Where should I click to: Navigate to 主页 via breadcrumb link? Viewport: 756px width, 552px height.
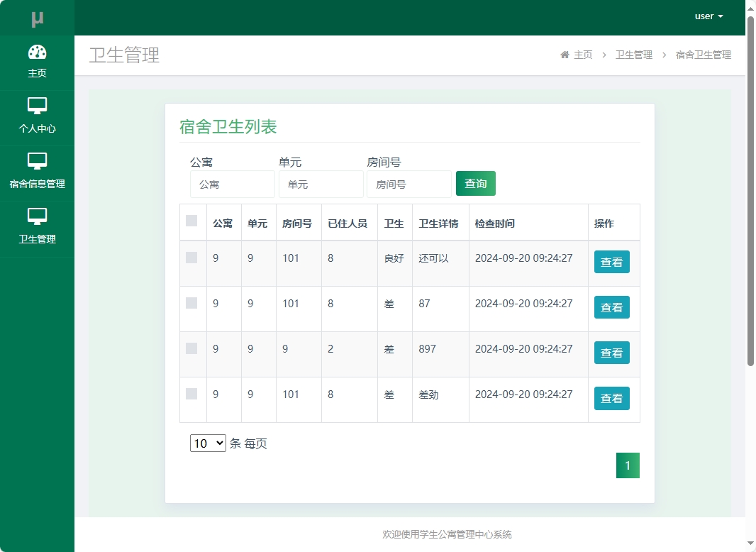(x=583, y=54)
